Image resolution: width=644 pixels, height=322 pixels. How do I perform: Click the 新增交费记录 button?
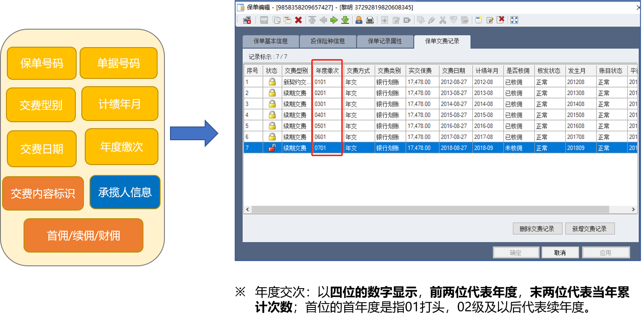[x=590, y=229]
